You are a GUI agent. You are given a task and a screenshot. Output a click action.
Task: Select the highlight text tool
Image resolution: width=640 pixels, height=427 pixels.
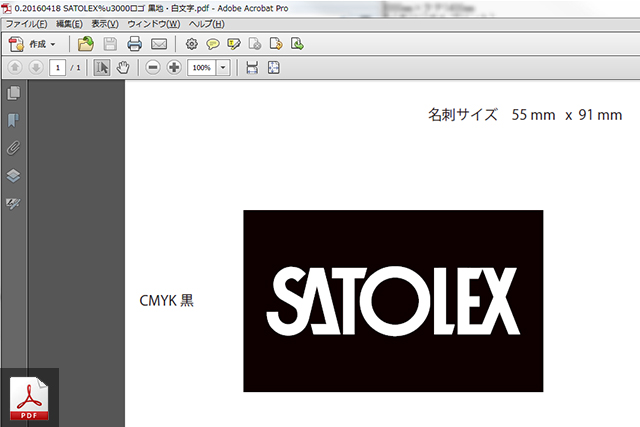tap(233, 44)
